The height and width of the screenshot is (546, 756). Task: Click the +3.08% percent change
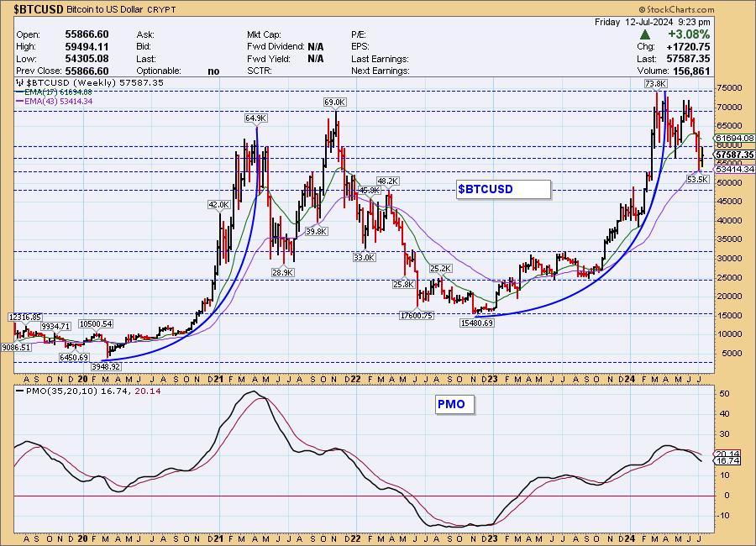click(x=689, y=34)
